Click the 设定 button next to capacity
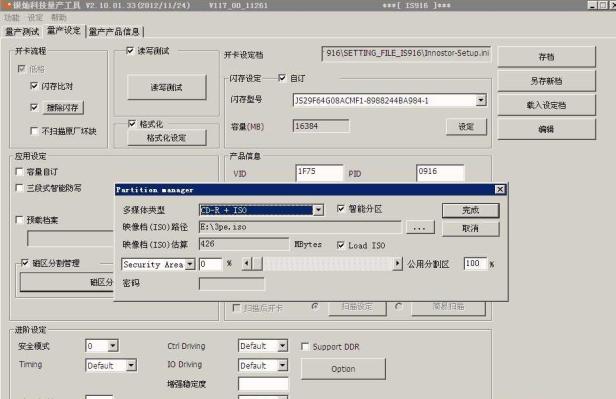This screenshot has width=616, height=399. pos(466,126)
